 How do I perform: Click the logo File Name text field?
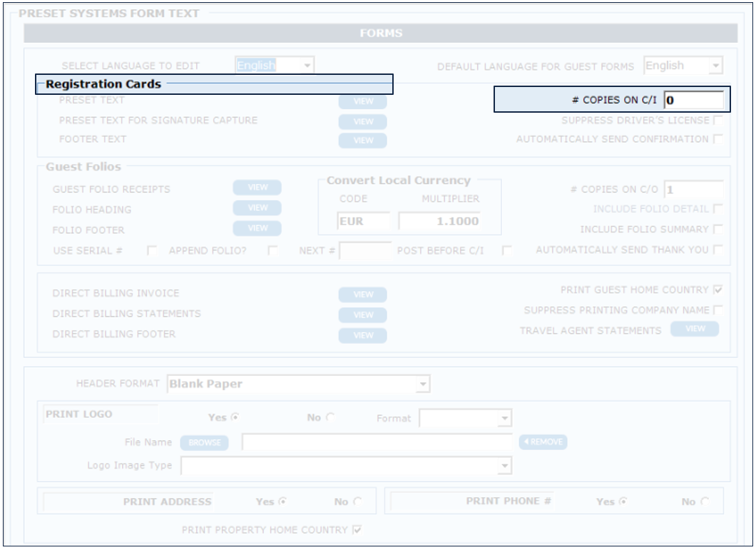pyautogui.click(x=377, y=443)
